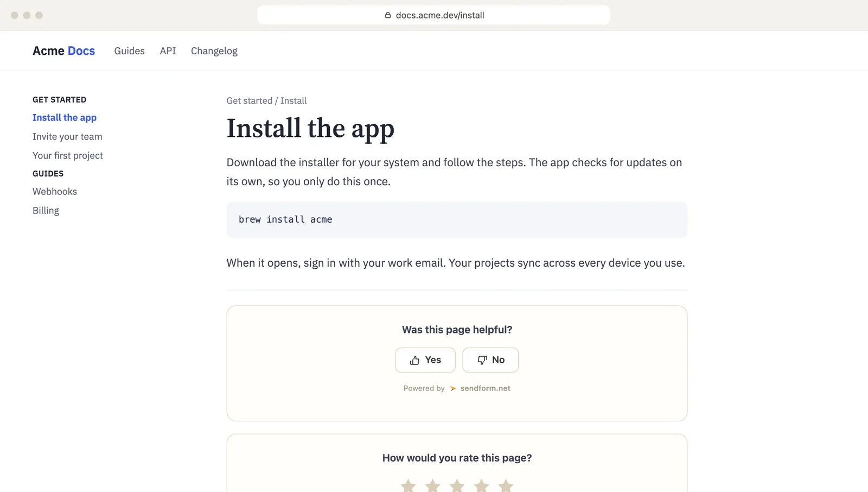Click the Was this page helpful? text
The width and height of the screenshot is (868, 492).
(x=457, y=330)
